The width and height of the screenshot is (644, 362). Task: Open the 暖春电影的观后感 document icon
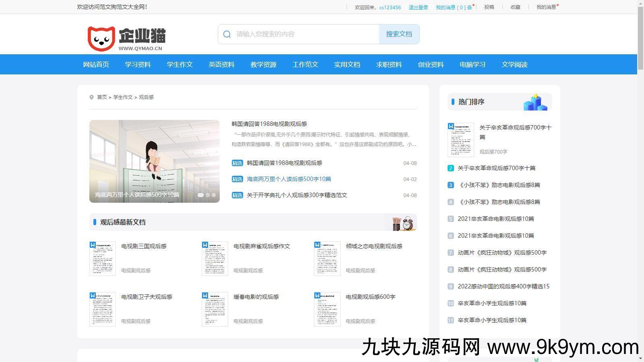tap(215, 309)
